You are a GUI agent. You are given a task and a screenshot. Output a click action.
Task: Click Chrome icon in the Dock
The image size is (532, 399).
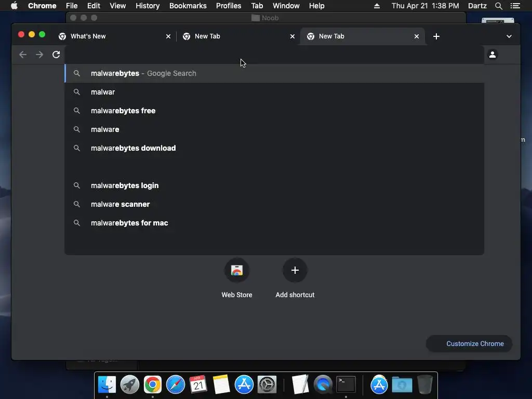point(153,385)
